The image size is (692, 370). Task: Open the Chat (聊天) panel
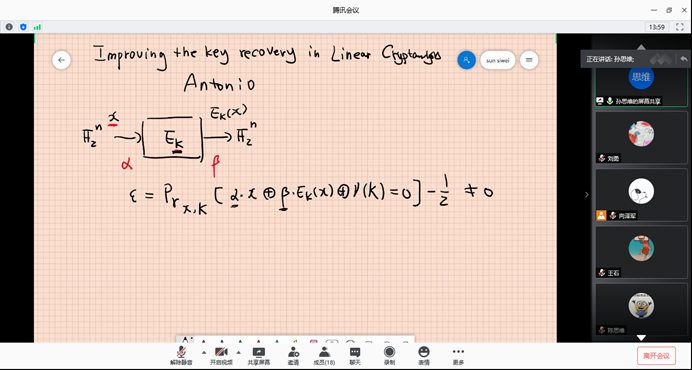[355, 356]
